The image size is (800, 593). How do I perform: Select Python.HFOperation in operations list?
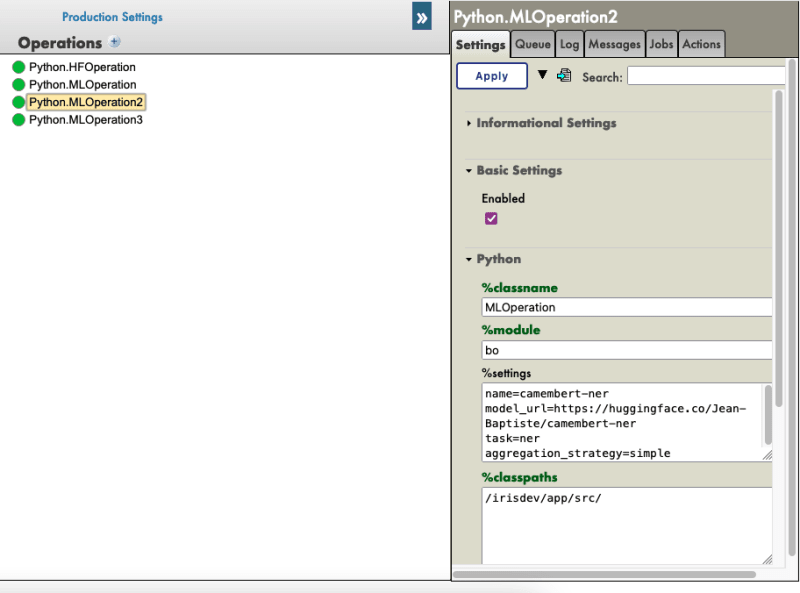point(82,67)
